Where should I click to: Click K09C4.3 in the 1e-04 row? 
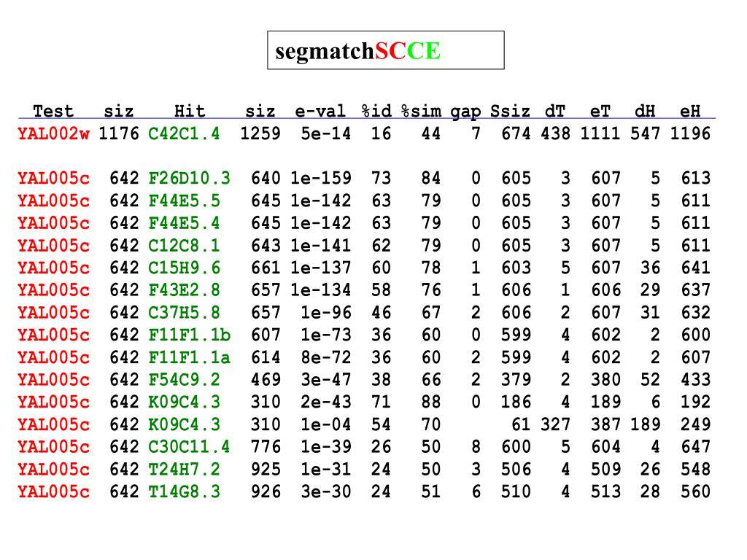coord(184,424)
